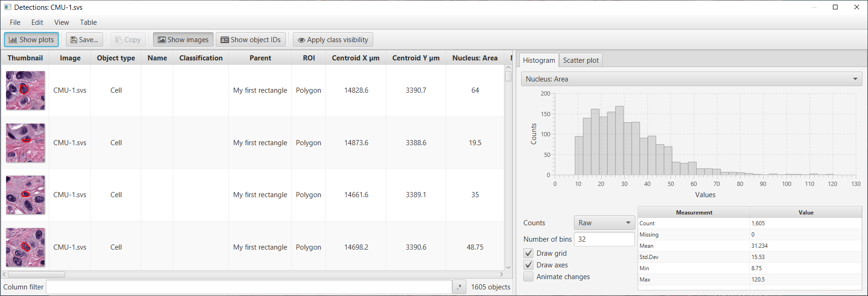This screenshot has height=296, width=868.
Task: Switch to the Scatter plot tab
Action: (581, 60)
